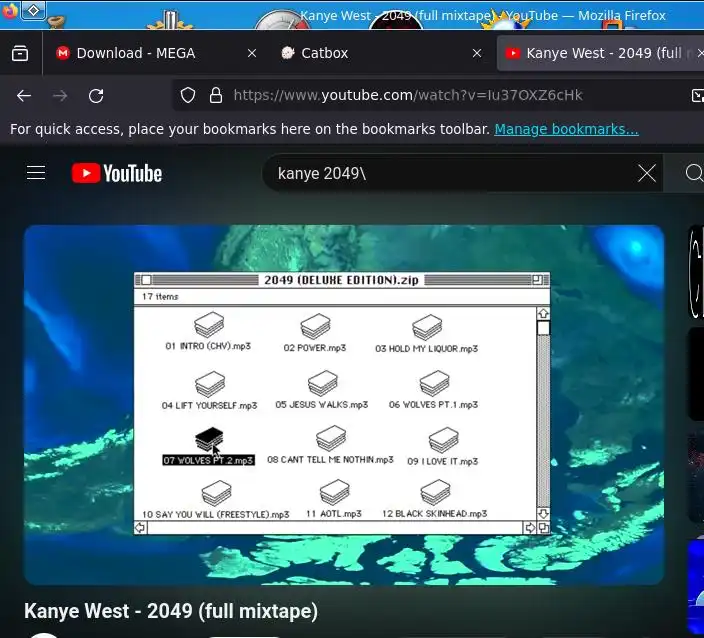This screenshot has width=704, height=638.
Task: Close the Download - MEGA tab
Action: pos(252,53)
